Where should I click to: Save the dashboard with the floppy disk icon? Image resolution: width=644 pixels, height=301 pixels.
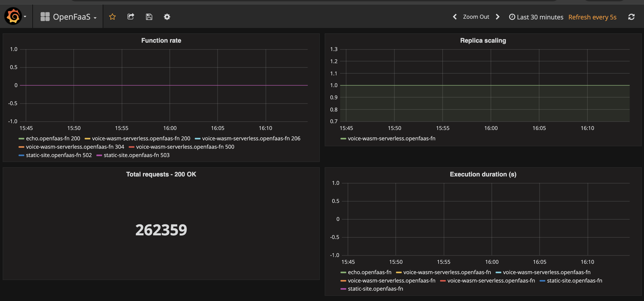click(149, 17)
